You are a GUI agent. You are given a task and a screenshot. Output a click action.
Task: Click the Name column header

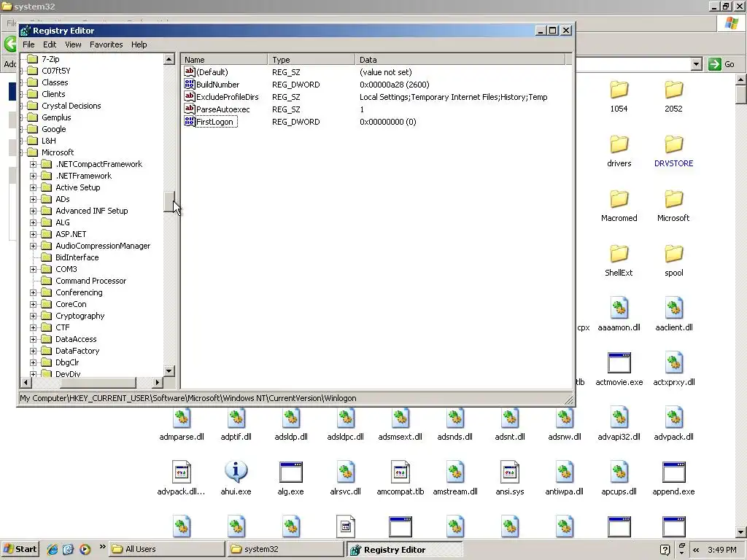(224, 60)
